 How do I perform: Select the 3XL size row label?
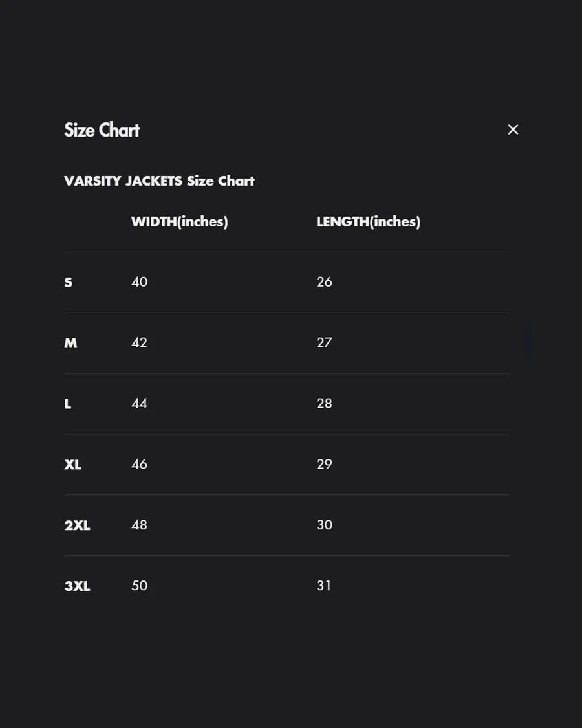(77, 586)
